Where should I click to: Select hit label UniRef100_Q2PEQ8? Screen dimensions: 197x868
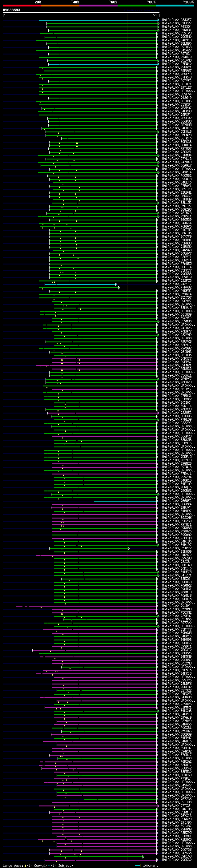click(x=177, y=538)
